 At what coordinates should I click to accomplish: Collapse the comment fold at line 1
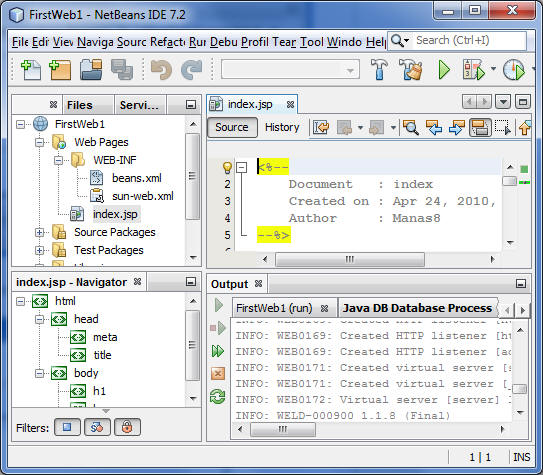point(241,168)
